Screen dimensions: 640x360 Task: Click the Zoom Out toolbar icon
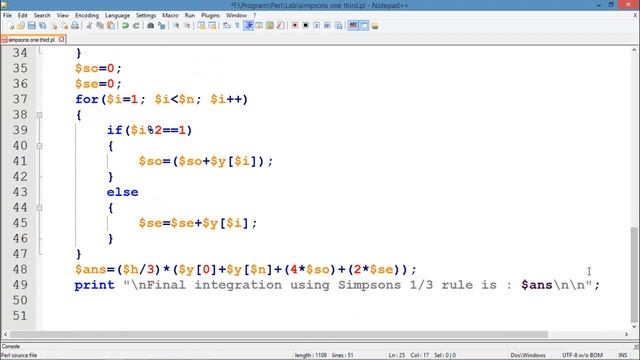(187, 26)
